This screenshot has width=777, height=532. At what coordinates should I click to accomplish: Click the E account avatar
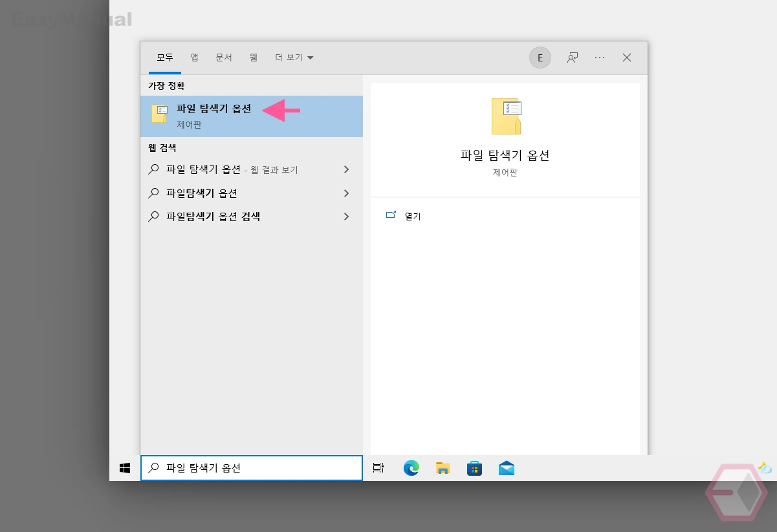pyautogui.click(x=540, y=58)
